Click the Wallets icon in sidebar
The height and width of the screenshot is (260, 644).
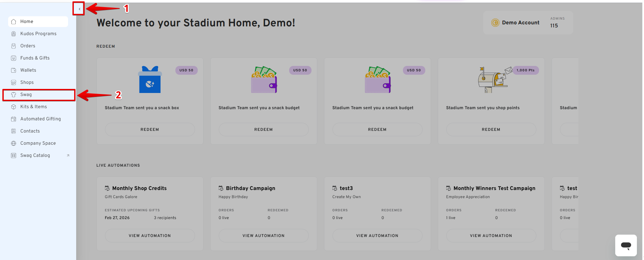14,70
